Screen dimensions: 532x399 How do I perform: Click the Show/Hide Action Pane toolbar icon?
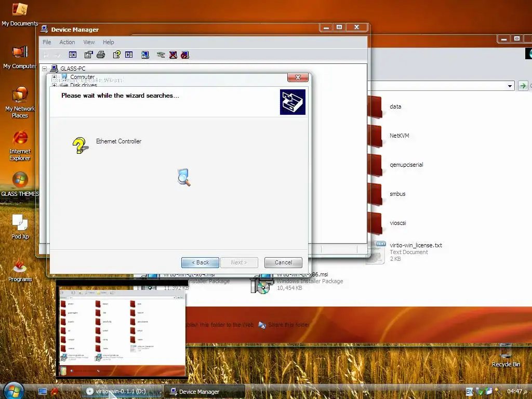[129, 55]
